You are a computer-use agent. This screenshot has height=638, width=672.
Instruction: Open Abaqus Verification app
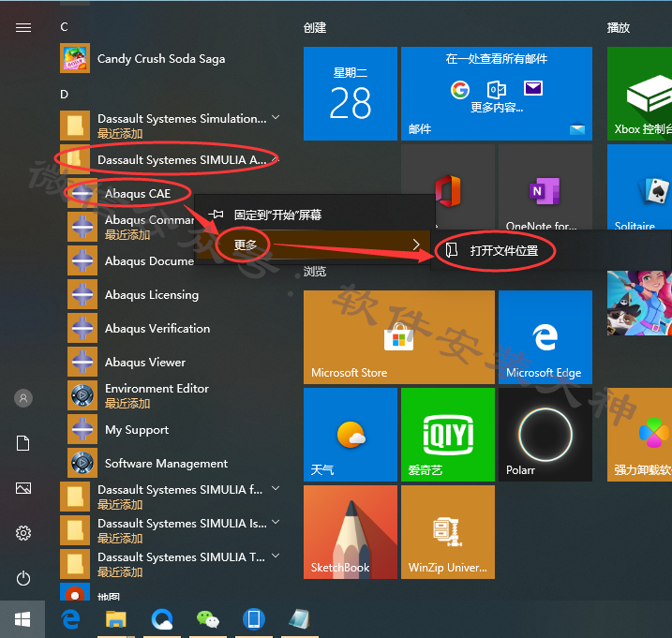point(175,328)
